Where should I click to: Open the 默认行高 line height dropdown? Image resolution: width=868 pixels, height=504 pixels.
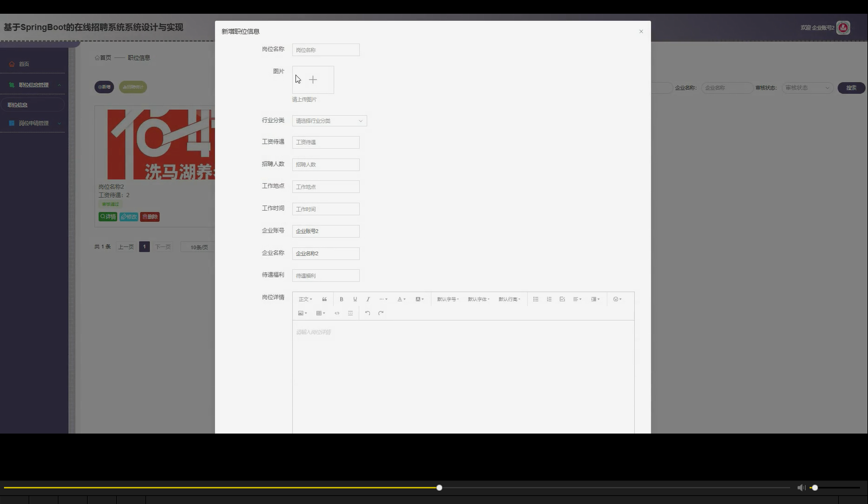coord(510,299)
